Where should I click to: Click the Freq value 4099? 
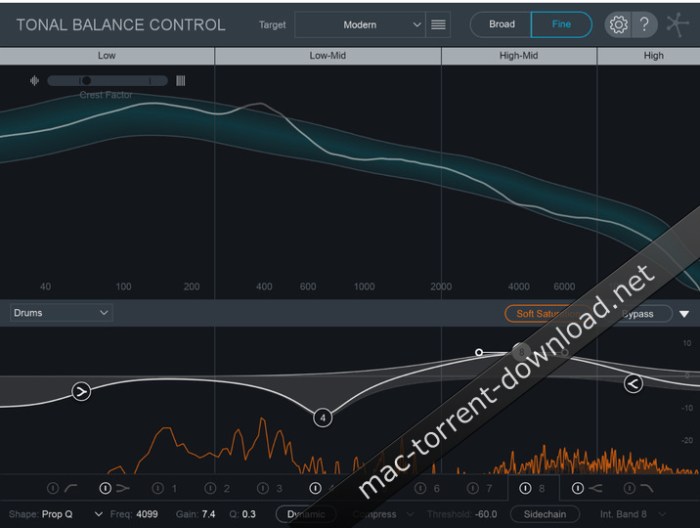(147, 514)
